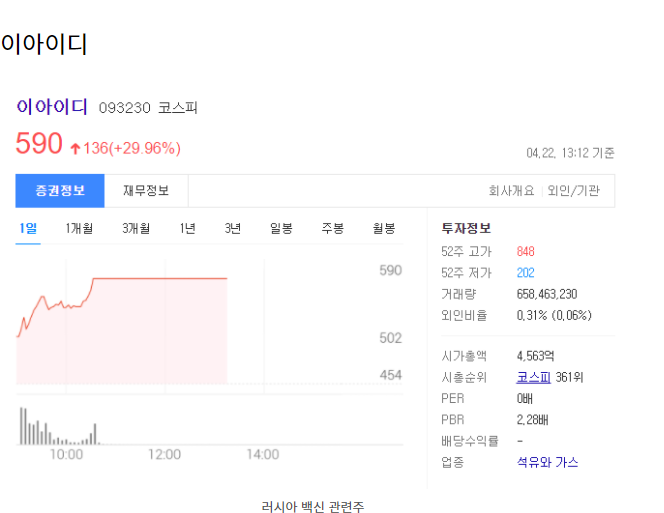Click the PBR value 2.28배

tap(532, 420)
